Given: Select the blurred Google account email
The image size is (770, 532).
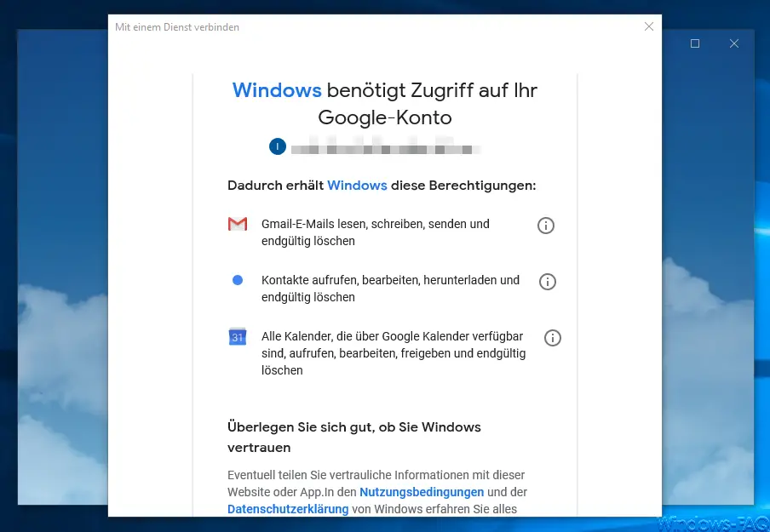Looking at the screenshot, I should (386, 146).
